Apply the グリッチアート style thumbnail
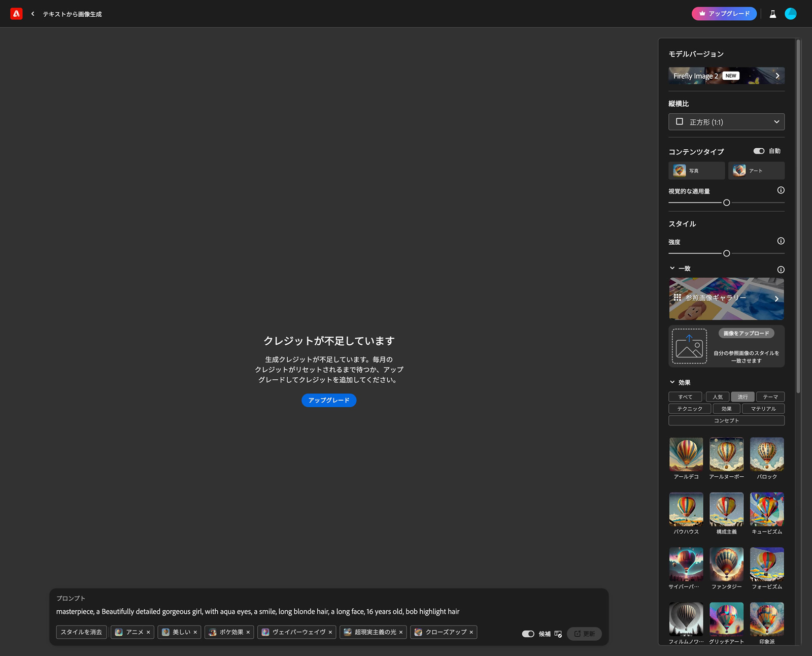 (x=726, y=619)
